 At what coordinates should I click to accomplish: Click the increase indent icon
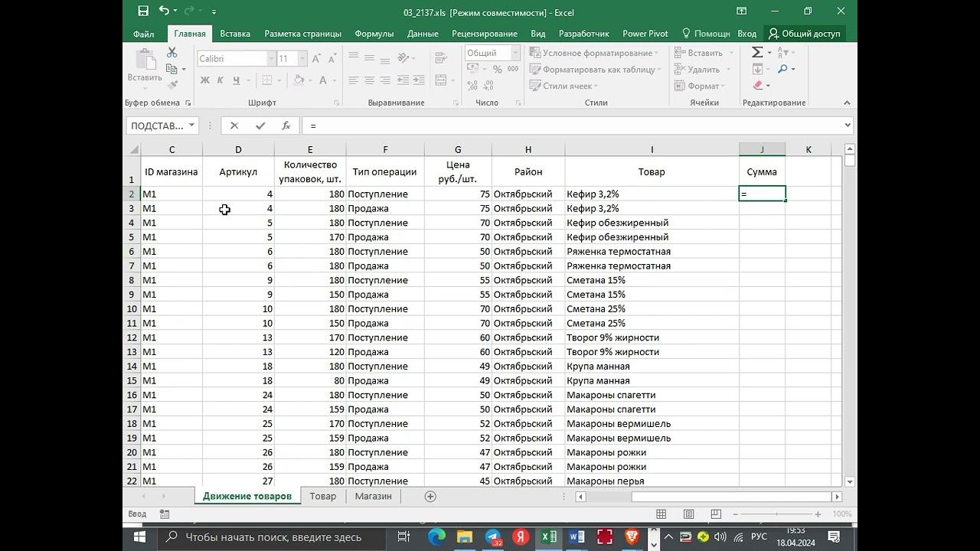point(418,80)
